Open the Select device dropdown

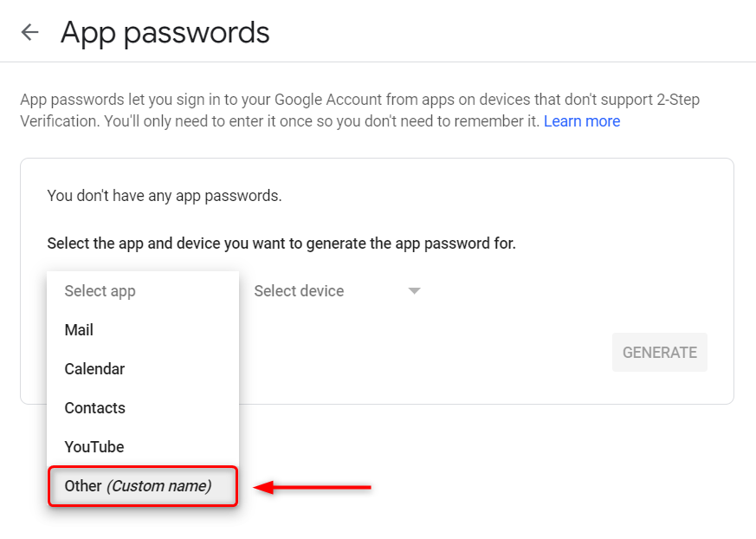pyautogui.click(x=337, y=291)
